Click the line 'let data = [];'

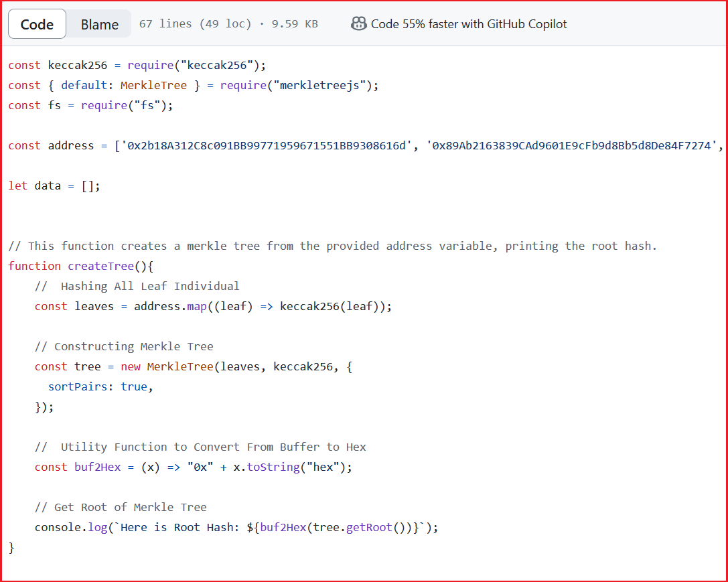coord(54,186)
